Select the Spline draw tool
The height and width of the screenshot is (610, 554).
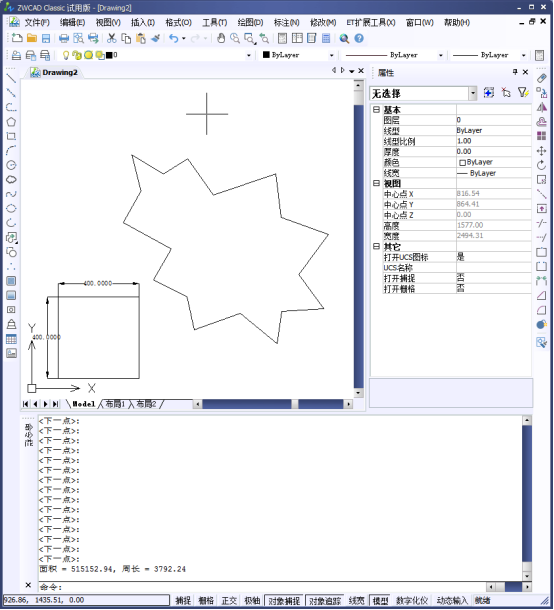[x=11, y=194]
